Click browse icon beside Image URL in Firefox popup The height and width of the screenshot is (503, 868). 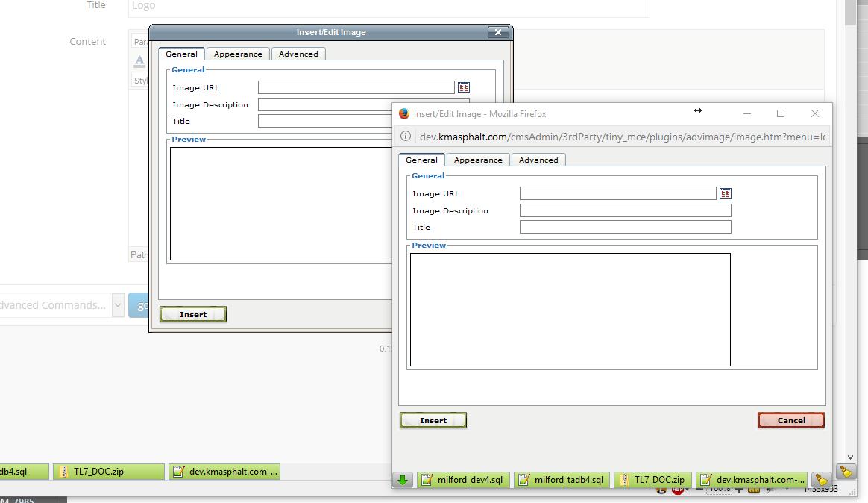tap(725, 193)
